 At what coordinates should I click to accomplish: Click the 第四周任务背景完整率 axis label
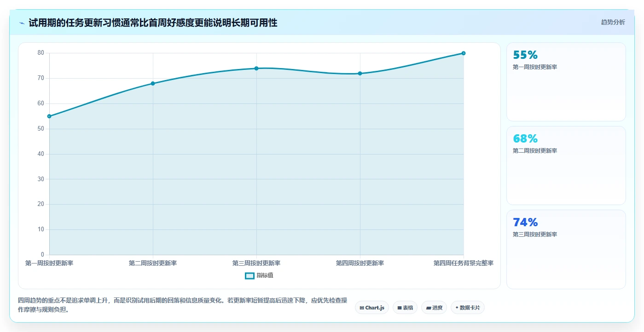(x=464, y=263)
